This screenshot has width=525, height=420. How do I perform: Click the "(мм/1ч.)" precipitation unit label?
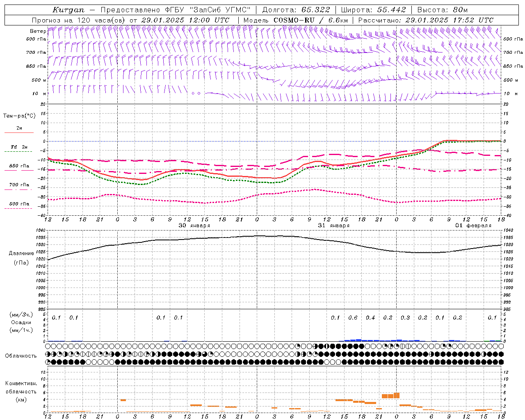(21, 330)
